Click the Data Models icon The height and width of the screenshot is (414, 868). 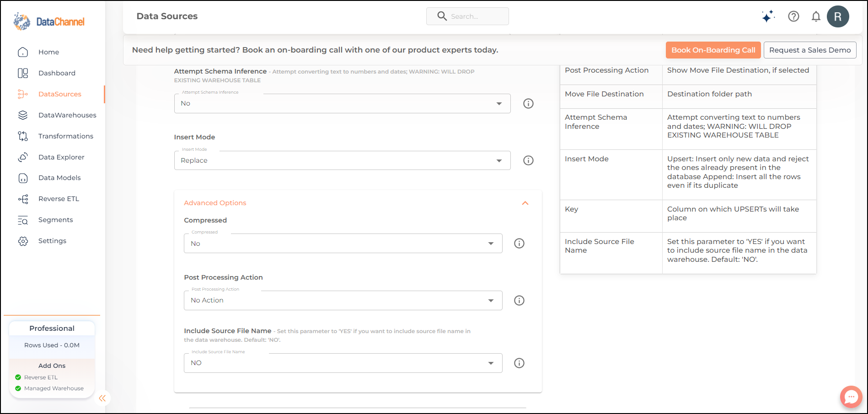(x=23, y=178)
